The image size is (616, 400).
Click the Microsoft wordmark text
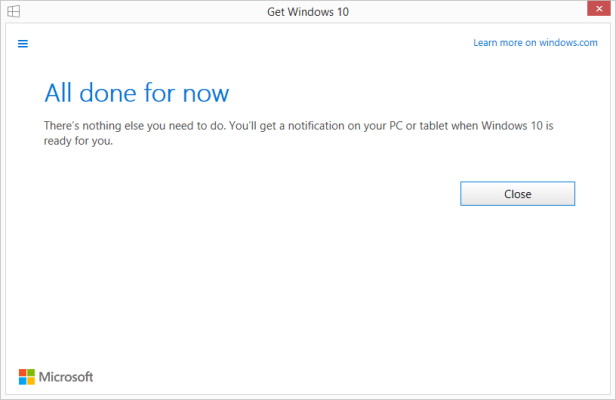[66, 377]
